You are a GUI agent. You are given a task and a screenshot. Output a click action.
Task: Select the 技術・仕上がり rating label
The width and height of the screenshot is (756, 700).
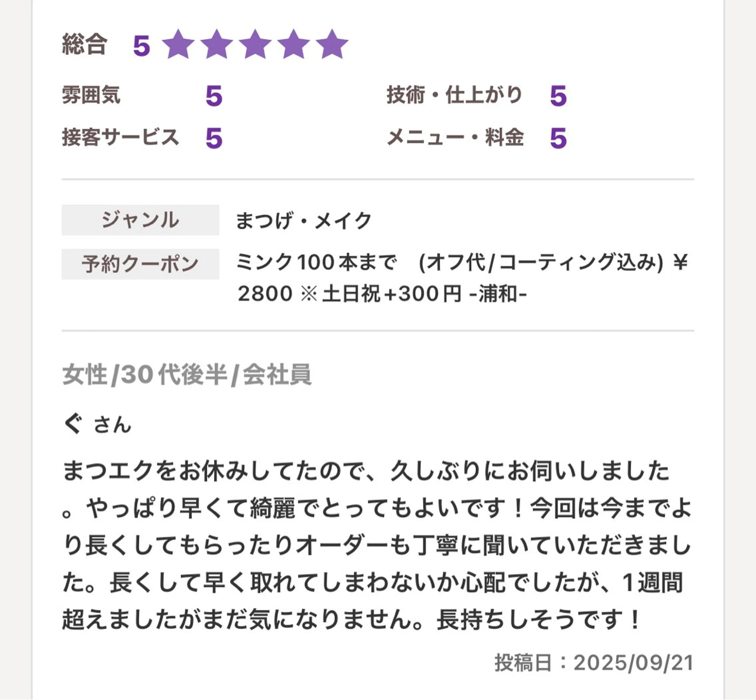point(455,95)
